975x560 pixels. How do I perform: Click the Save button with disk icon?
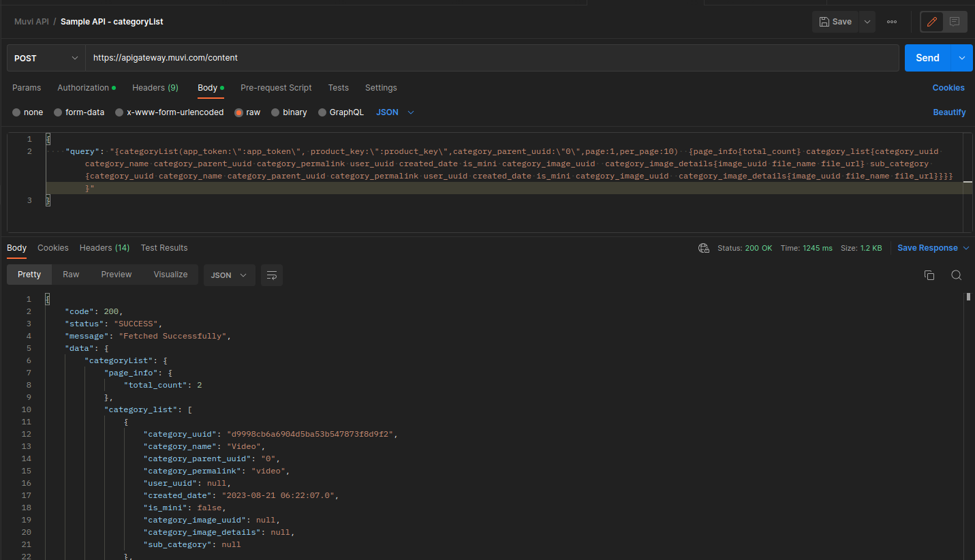(835, 22)
